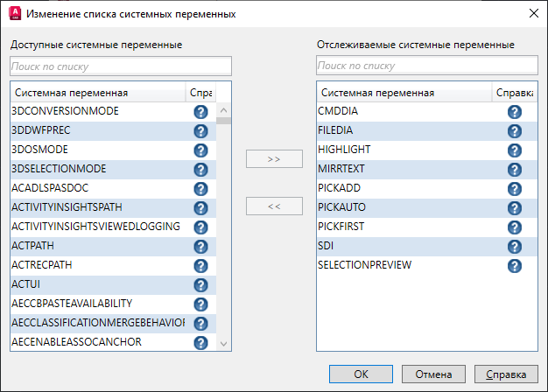
Task: Open help for 3DCONVERSIONMODE variable
Action: tap(200, 112)
